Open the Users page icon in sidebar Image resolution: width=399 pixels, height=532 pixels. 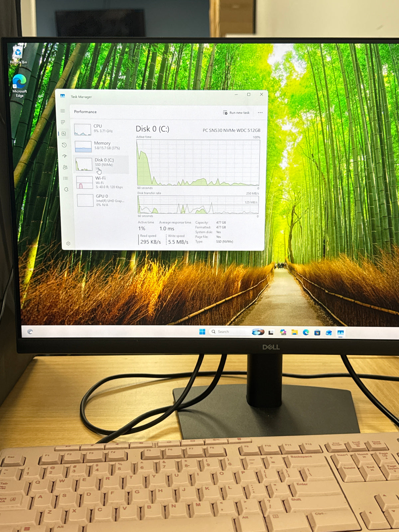click(x=65, y=167)
